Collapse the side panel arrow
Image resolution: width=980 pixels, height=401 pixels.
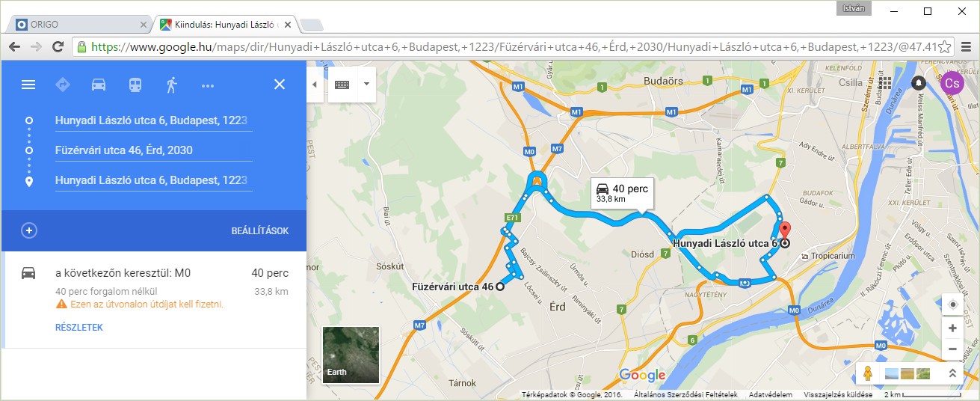(314, 85)
